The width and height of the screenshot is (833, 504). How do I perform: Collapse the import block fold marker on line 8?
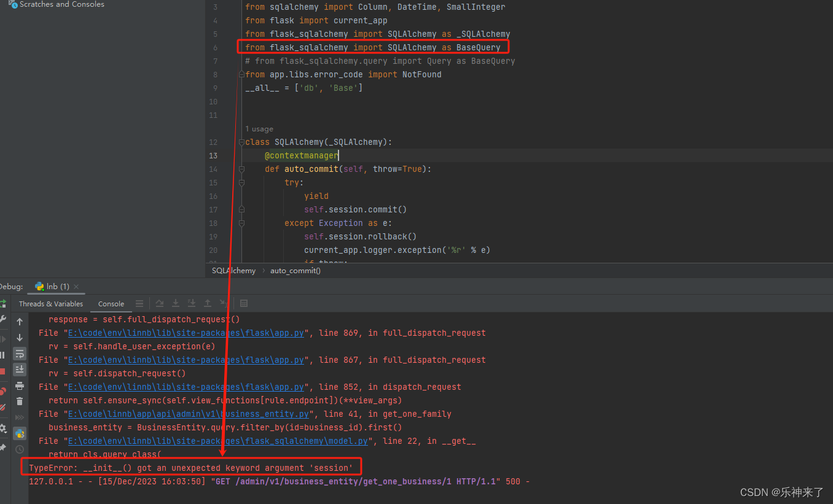241,74
